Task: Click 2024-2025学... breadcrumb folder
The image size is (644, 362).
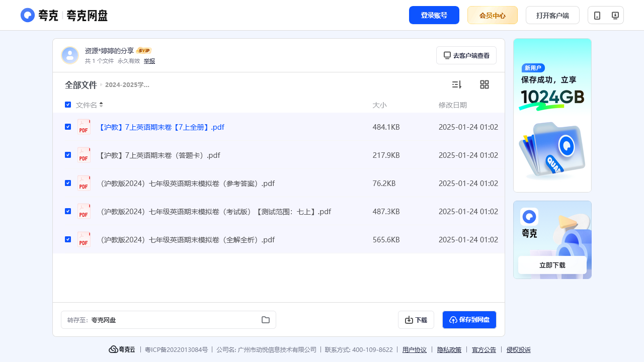Action: 127,84
